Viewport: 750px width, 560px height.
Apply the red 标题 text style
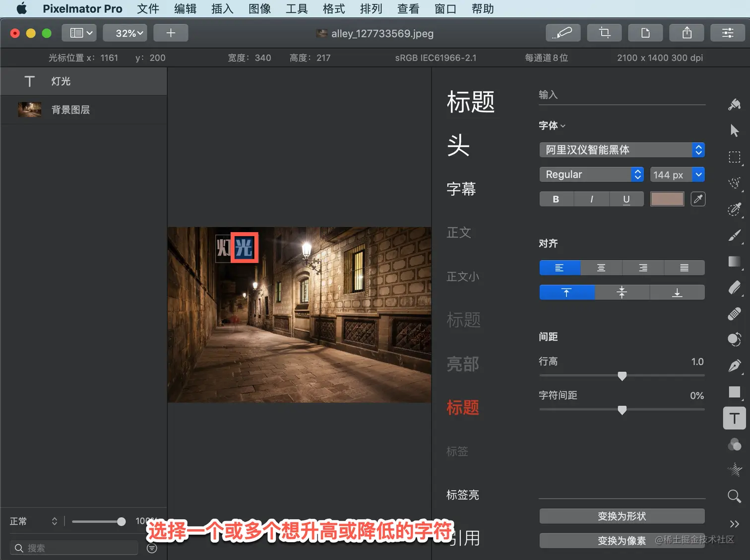463,408
